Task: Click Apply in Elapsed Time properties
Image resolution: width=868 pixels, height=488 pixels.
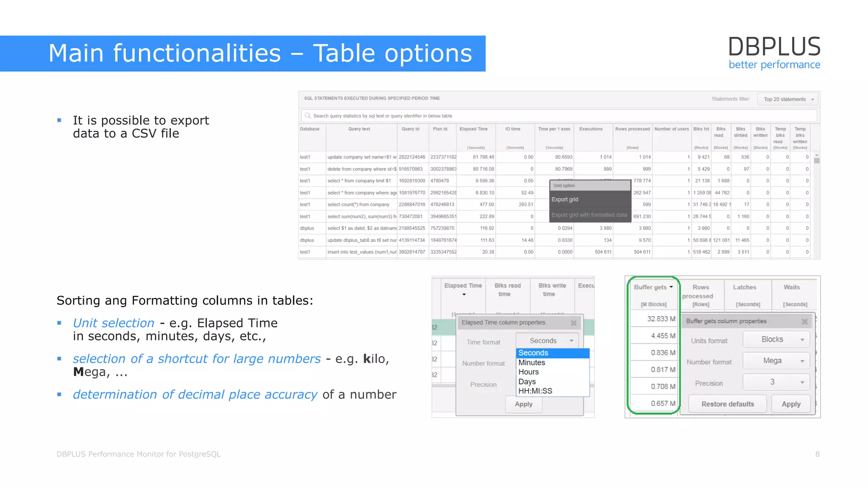Action: click(x=523, y=404)
